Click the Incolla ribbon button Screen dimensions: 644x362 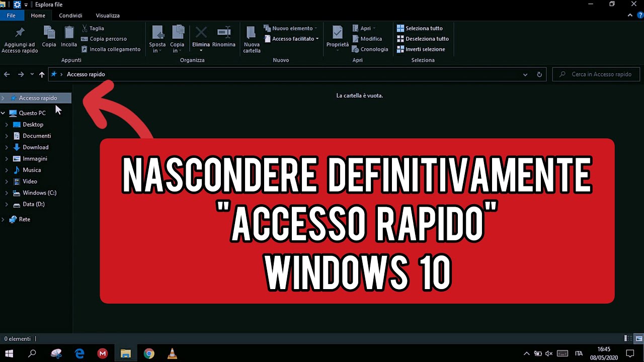(x=69, y=37)
